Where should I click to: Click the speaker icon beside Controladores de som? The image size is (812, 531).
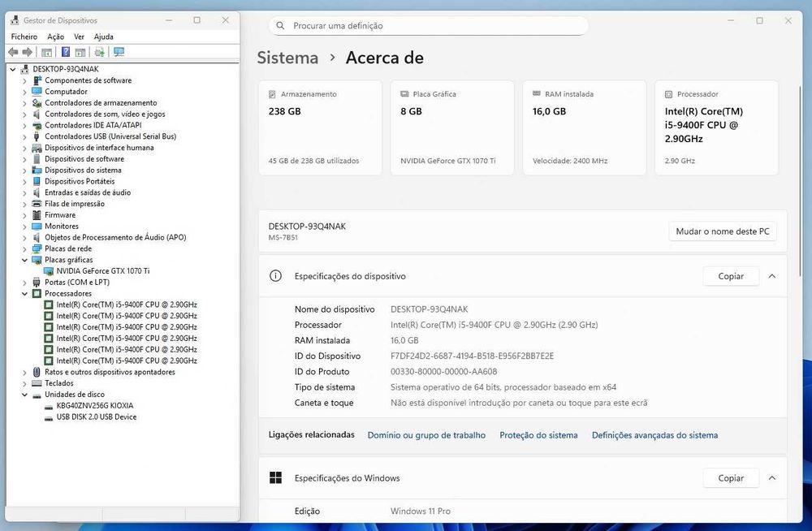coord(37,114)
